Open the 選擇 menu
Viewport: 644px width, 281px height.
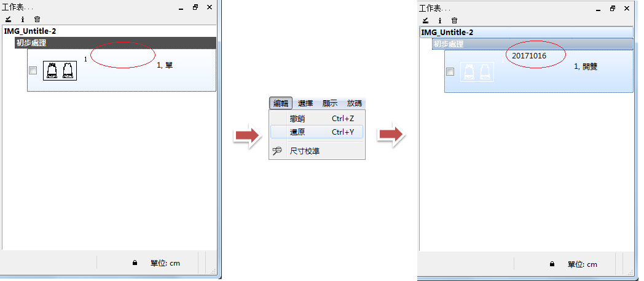pos(305,103)
